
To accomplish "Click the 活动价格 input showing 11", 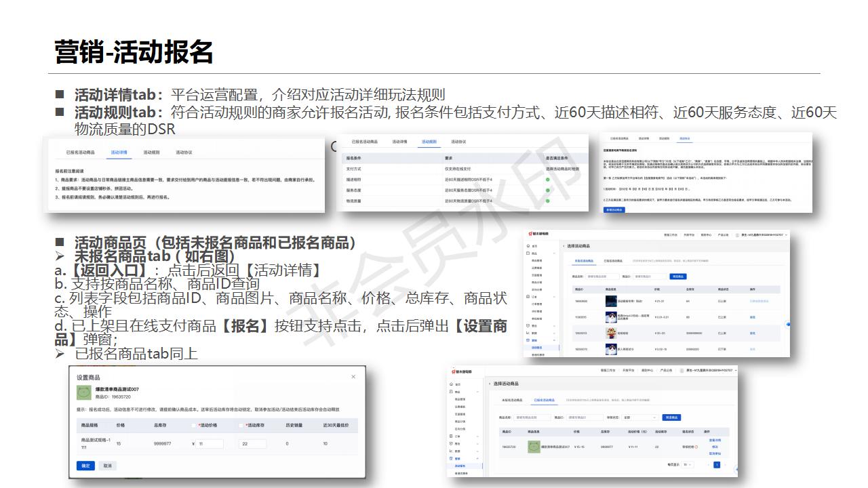I will 210,444.
